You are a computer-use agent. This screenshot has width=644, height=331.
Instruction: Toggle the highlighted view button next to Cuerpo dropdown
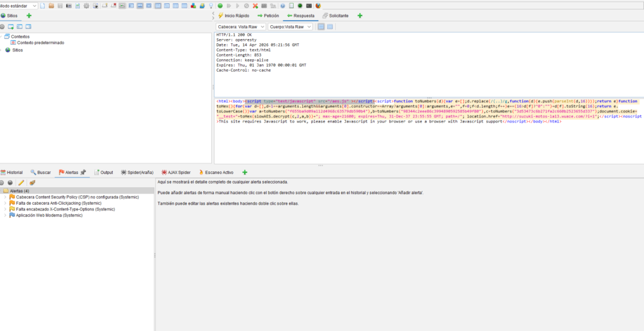click(321, 26)
